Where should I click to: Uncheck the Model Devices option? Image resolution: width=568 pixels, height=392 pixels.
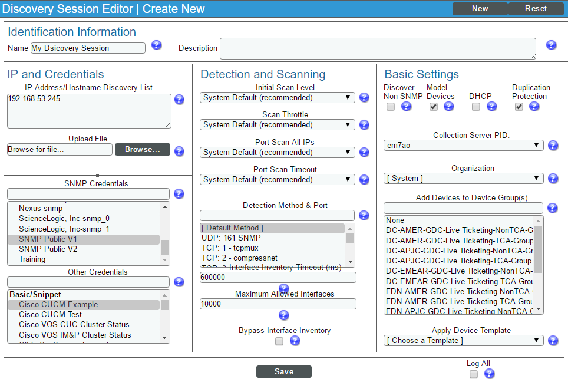point(434,107)
